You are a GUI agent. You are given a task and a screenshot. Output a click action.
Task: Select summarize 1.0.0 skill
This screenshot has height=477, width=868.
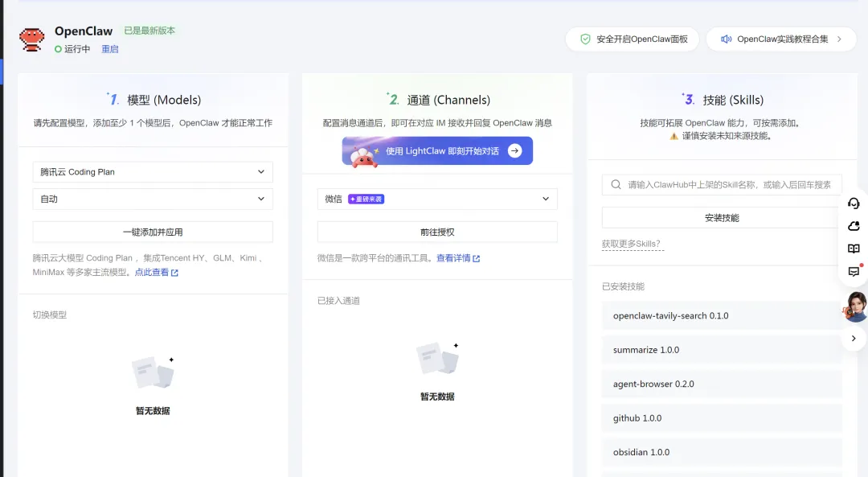point(722,350)
